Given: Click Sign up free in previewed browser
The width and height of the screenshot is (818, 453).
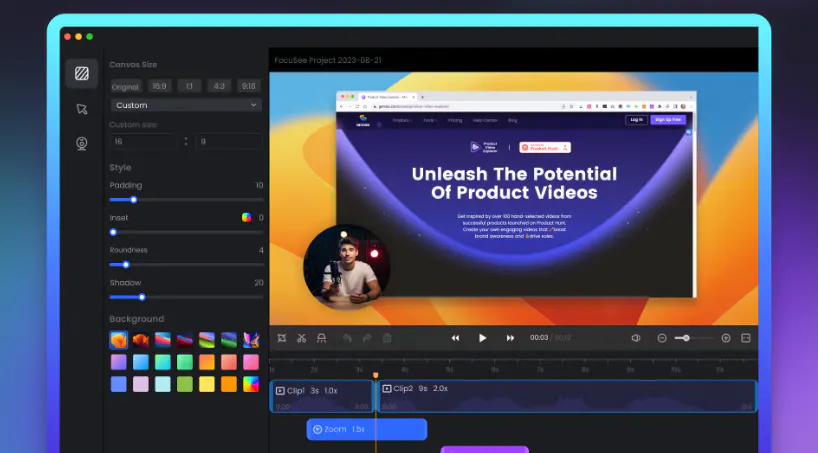Looking at the screenshot, I should coord(668,120).
